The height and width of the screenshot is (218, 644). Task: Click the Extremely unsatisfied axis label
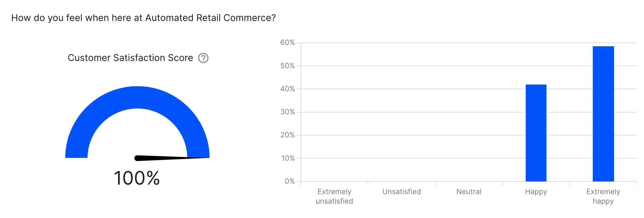point(334,196)
